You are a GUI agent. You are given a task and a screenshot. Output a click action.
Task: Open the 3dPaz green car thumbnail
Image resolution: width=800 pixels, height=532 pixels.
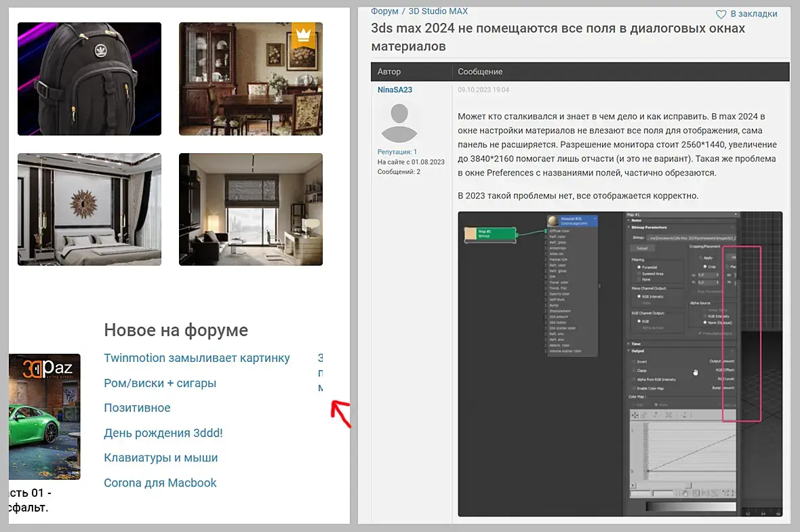pyautogui.click(x=44, y=417)
